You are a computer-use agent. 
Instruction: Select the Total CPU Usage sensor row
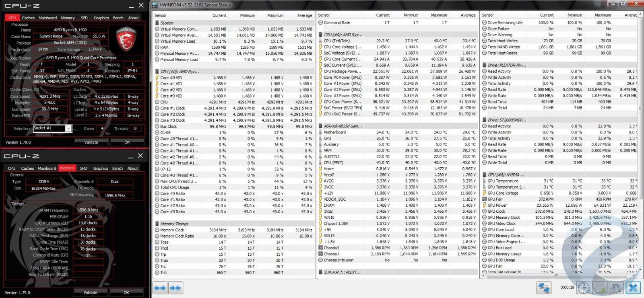[174, 187]
